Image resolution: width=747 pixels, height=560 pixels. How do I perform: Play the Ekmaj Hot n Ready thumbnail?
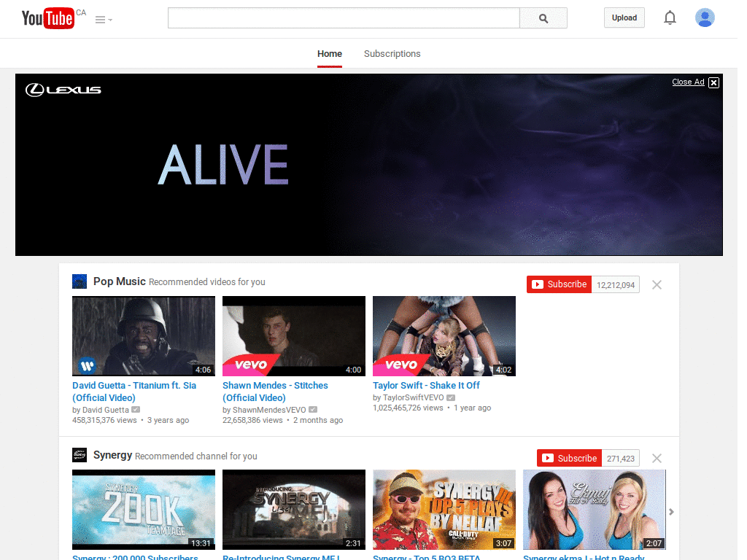[594, 510]
